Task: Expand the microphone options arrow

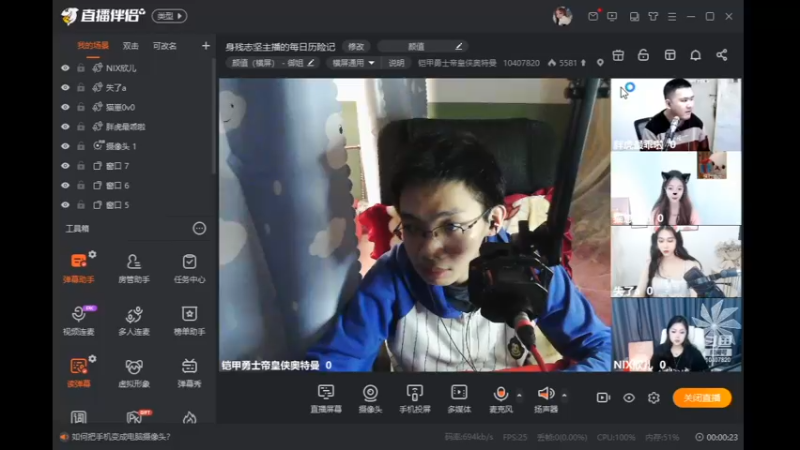Action: click(x=519, y=395)
